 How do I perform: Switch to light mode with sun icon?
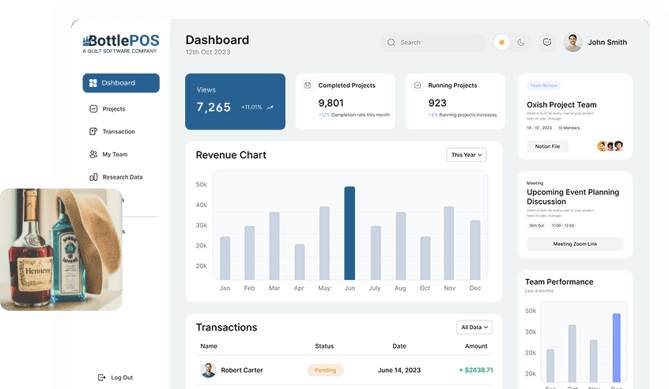coord(502,42)
